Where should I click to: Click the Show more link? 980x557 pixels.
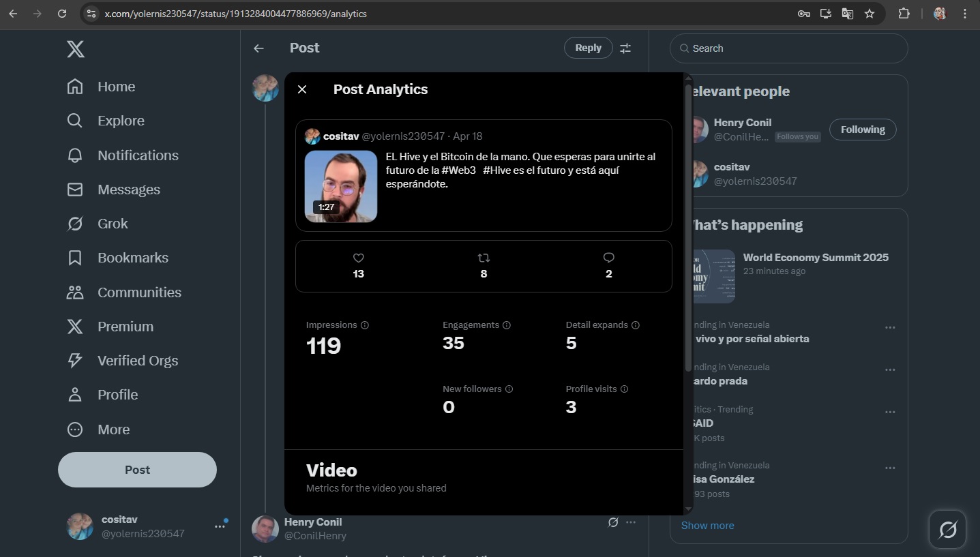708,526
